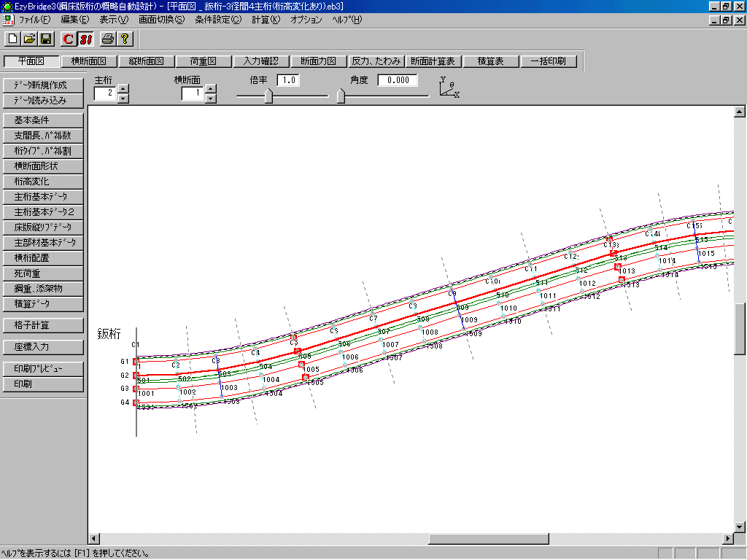
Task: Click the document icon left of ファイル menu
Action: [x=8, y=20]
